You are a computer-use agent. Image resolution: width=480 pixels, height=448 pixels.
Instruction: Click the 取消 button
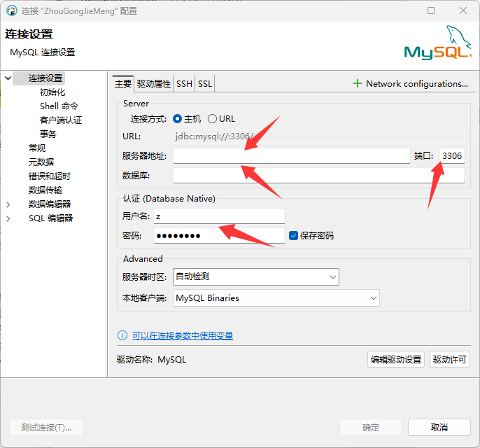coord(439,427)
